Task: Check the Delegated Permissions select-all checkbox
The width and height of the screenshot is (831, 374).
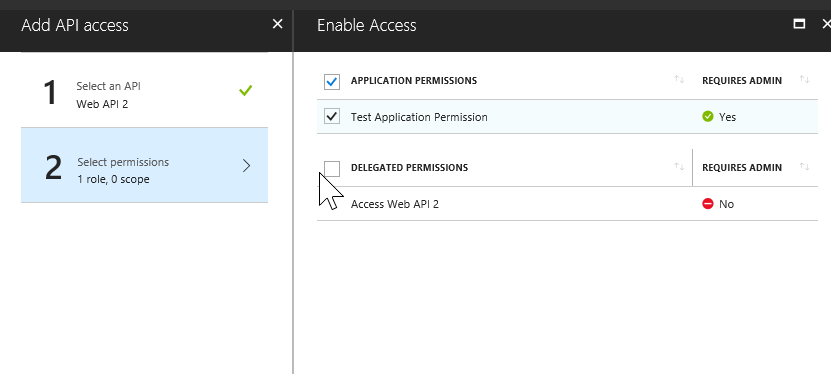Action: 332,168
